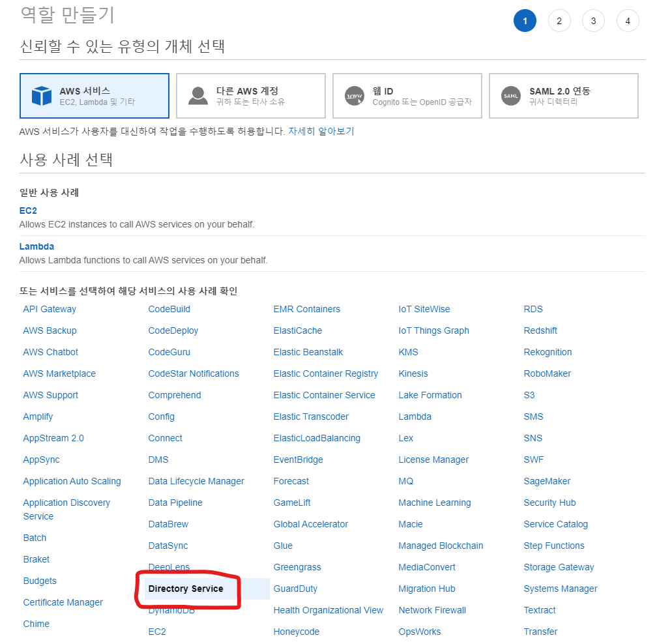Go to step 1 of the wizard
The height and width of the screenshot is (642, 672).
(x=525, y=21)
